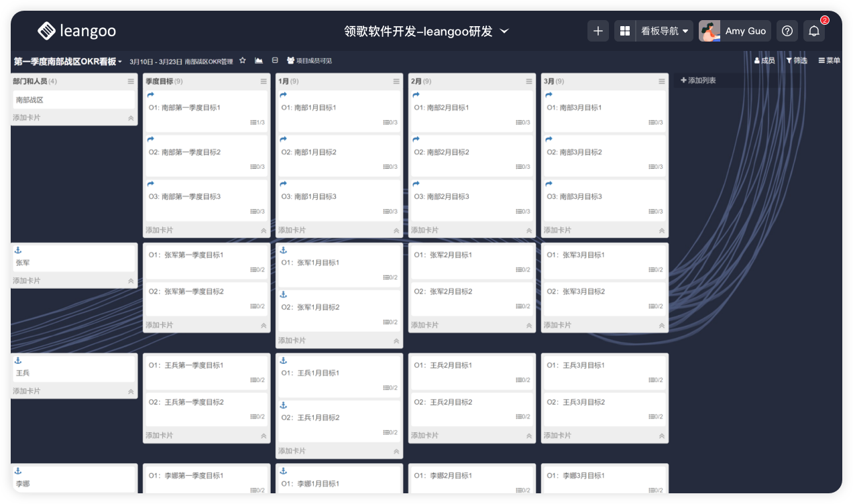Click the leangoo logo

click(76, 31)
